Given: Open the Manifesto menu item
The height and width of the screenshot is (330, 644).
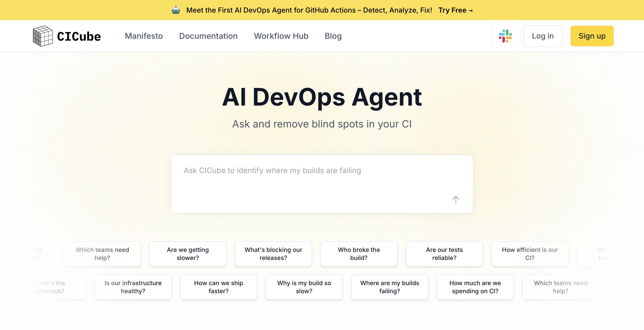Looking at the screenshot, I should pyautogui.click(x=144, y=36).
